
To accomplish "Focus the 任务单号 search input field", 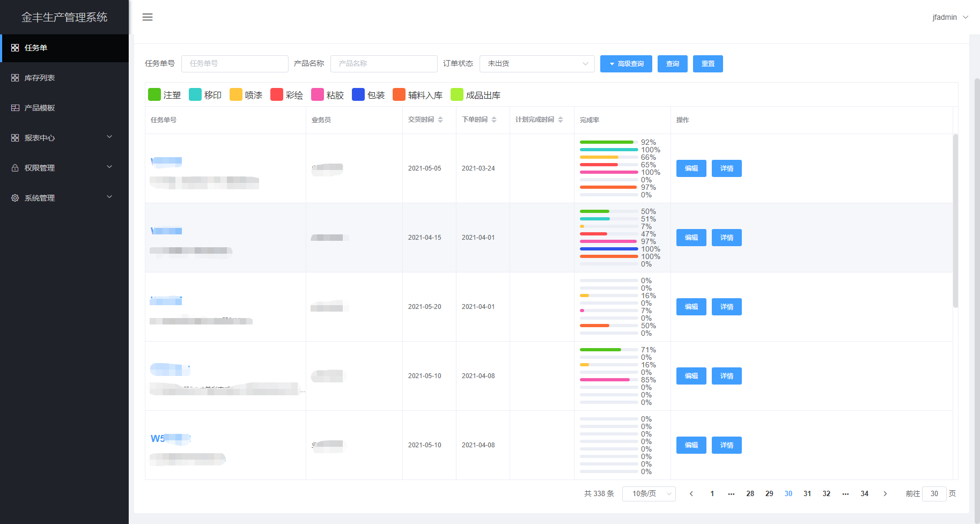I will (x=234, y=63).
